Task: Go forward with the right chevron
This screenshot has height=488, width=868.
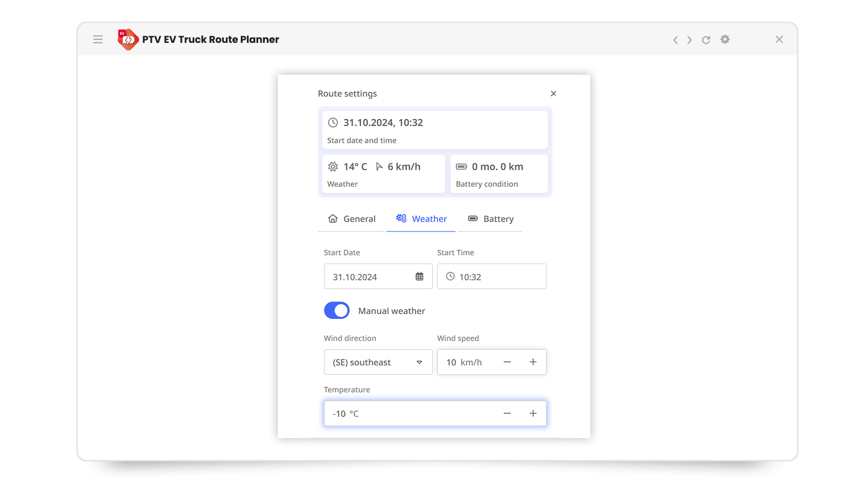Action: (690, 40)
